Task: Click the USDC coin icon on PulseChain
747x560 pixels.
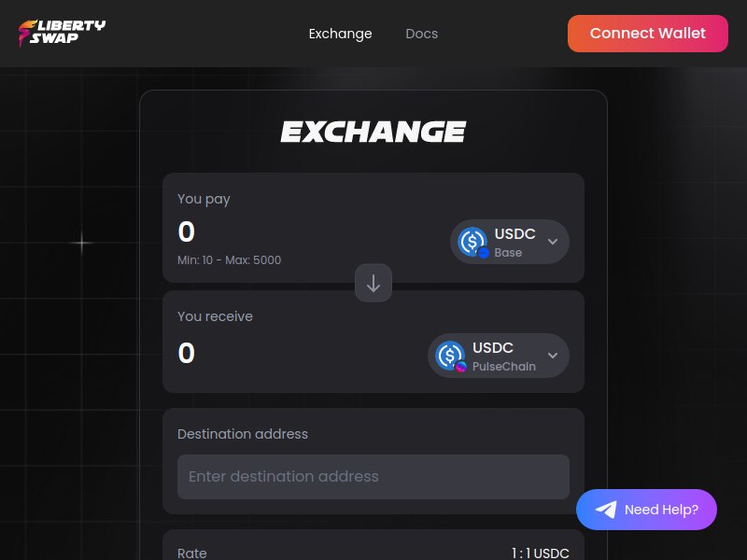Action: click(450, 356)
